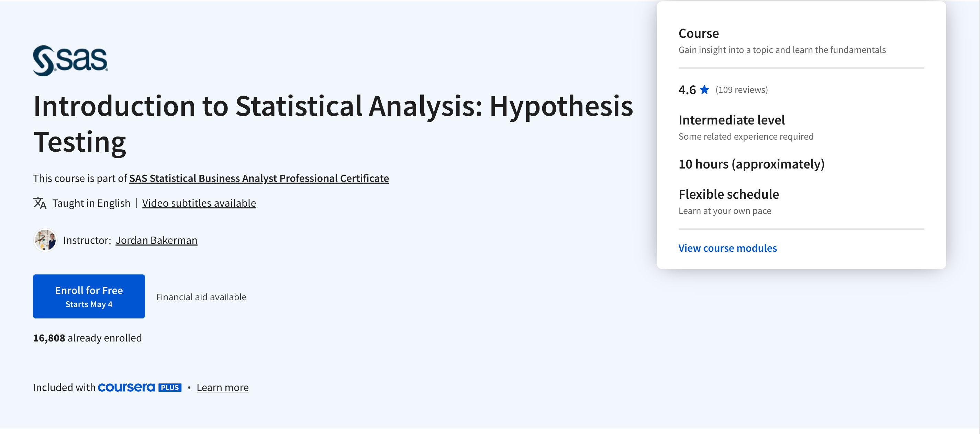Click Enroll for Free button
The image size is (980, 434).
pyautogui.click(x=89, y=296)
